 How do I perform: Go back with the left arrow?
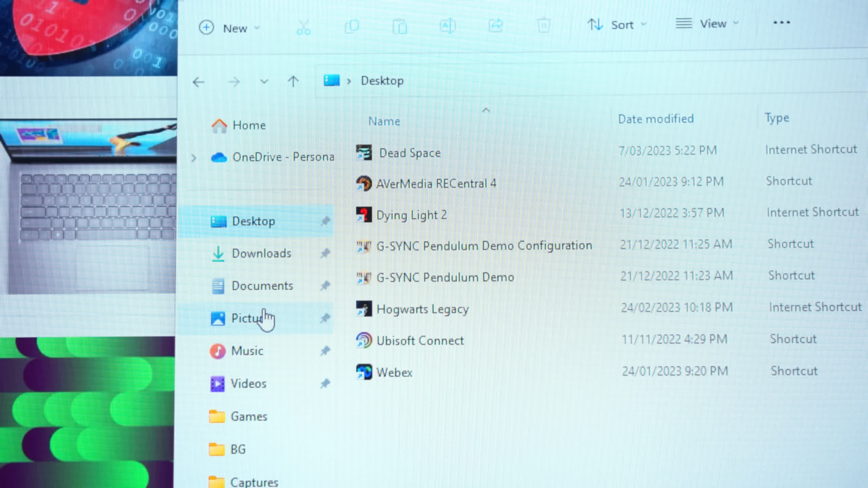coord(198,82)
